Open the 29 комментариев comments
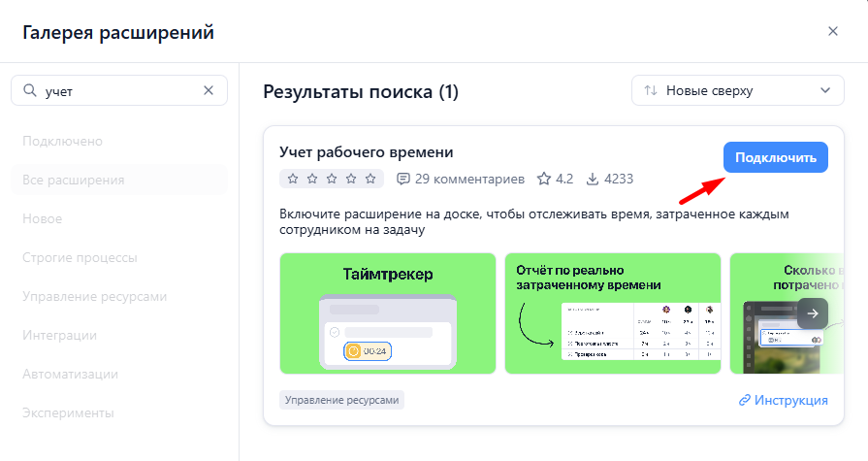This screenshot has width=868, height=461. click(461, 180)
